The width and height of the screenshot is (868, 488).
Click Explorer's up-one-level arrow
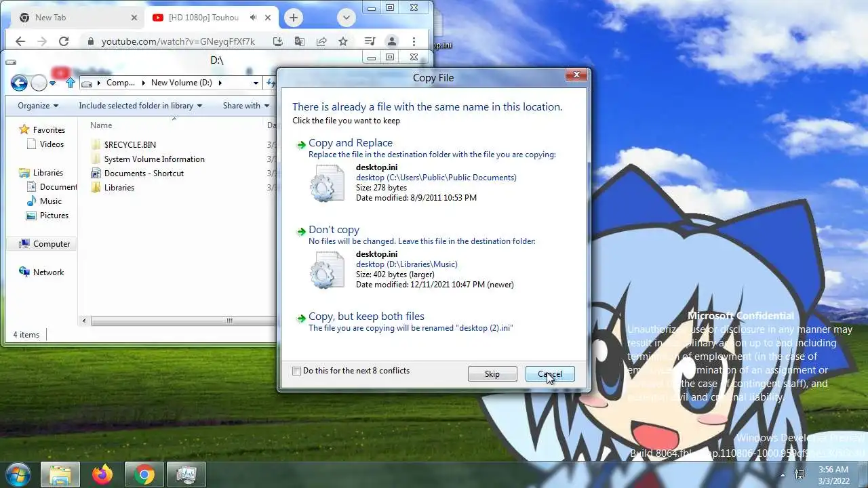pyautogui.click(x=71, y=83)
